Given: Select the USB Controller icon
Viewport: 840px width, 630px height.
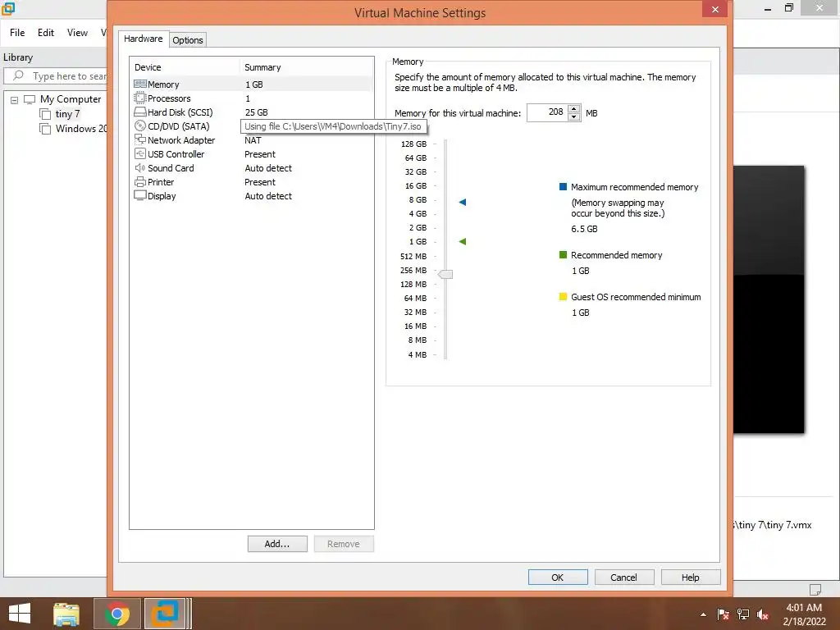Looking at the screenshot, I should click(x=139, y=153).
